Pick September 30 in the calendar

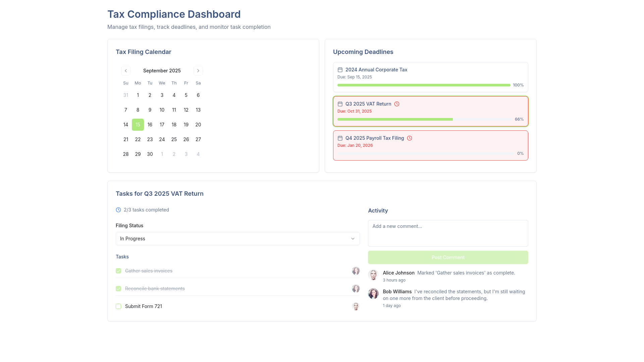(150, 154)
